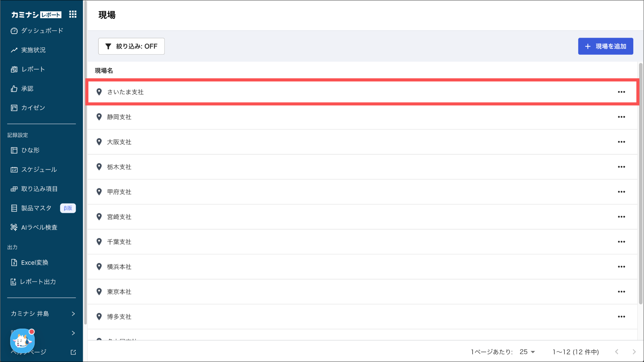Open AIラベル検査 in sidebar
This screenshot has width=644, height=362.
39,227
